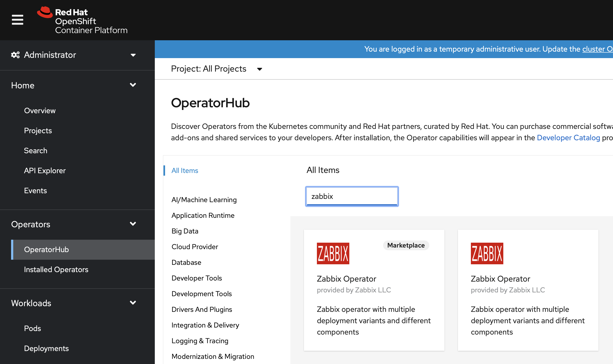Screen dimensions: 613x364
Task: Filter by Modernization & Migration category
Action: click(213, 356)
